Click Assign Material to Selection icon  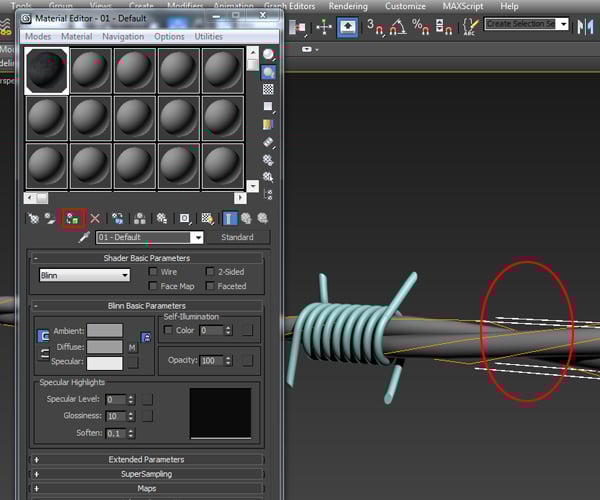[72, 217]
